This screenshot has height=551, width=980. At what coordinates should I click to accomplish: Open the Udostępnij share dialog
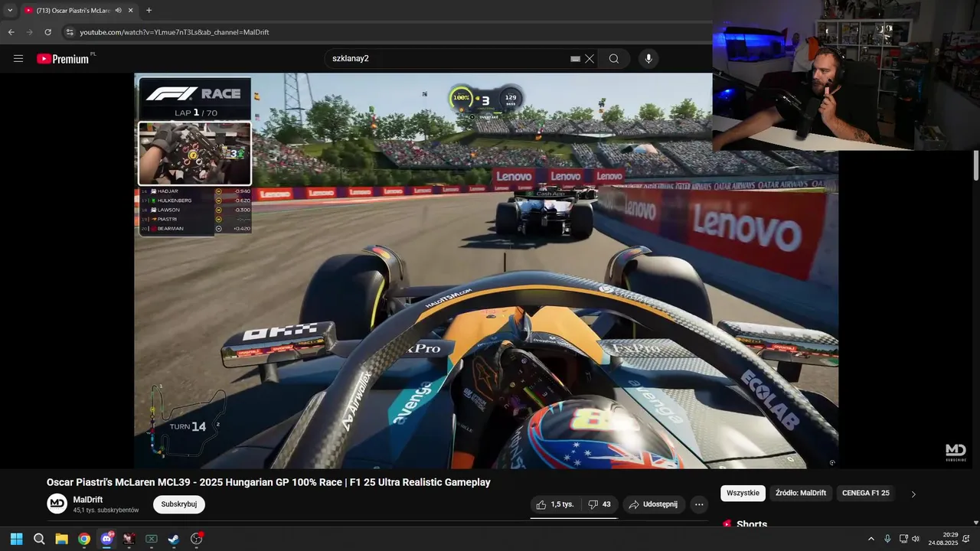[x=653, y=504]
